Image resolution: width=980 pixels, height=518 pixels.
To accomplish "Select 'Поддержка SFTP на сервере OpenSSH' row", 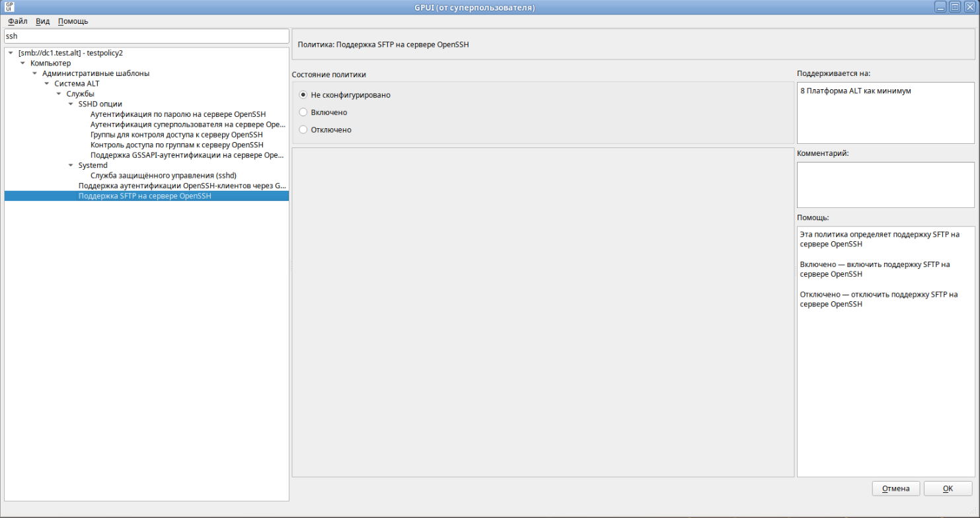I will point(147,196).
